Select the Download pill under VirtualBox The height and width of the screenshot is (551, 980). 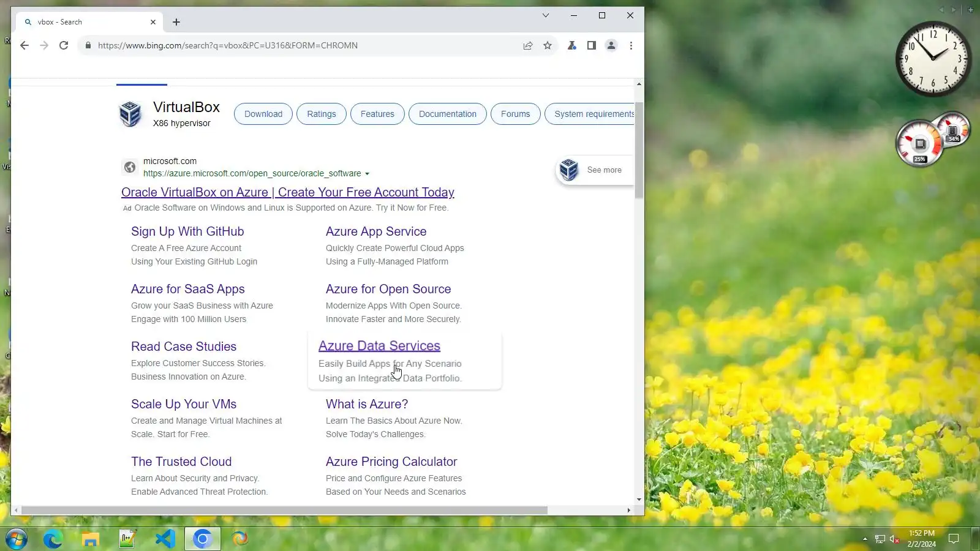click(263, 114)
